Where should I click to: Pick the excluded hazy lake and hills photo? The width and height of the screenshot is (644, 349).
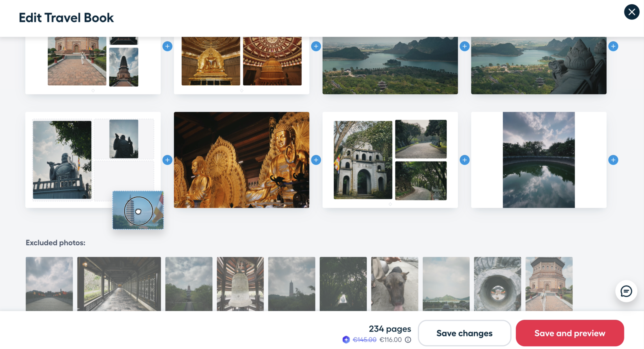[x=446, y=284]
